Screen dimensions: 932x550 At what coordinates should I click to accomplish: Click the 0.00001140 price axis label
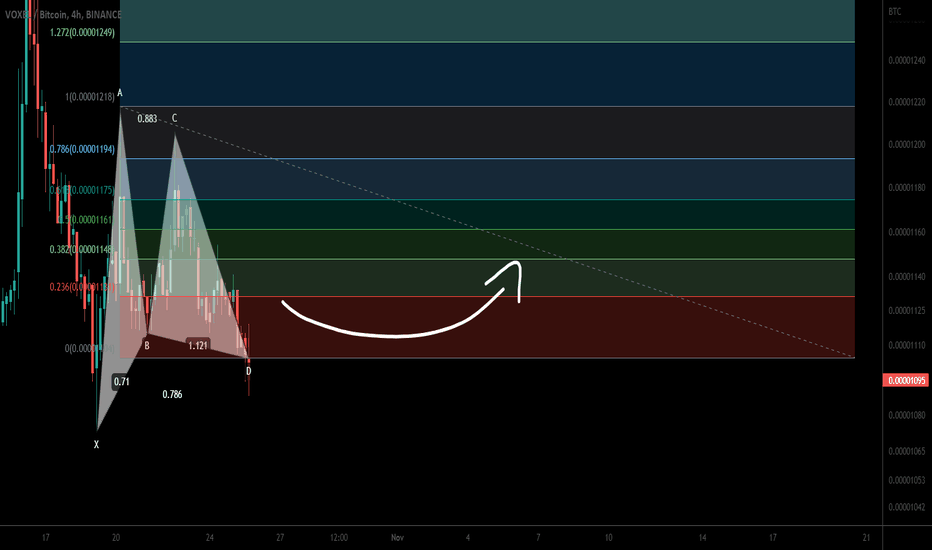click(x=906, y=276)
